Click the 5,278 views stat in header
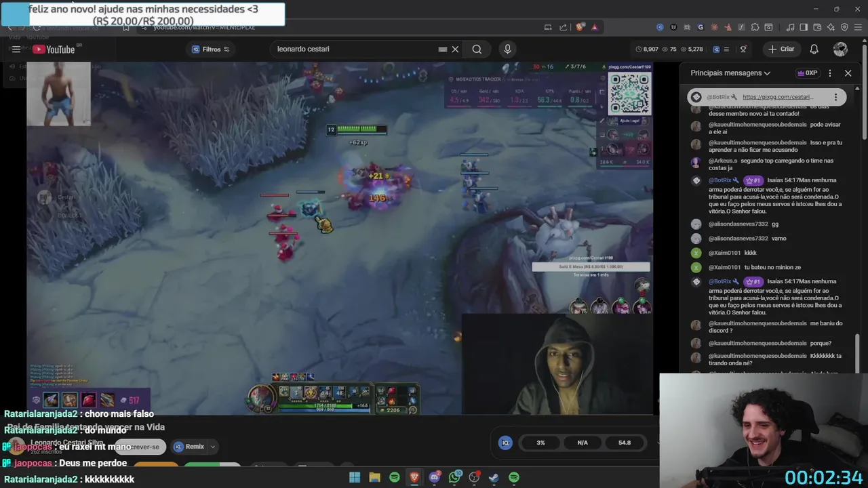This screenshot has height=488, width=868. (x=690, y=49)
